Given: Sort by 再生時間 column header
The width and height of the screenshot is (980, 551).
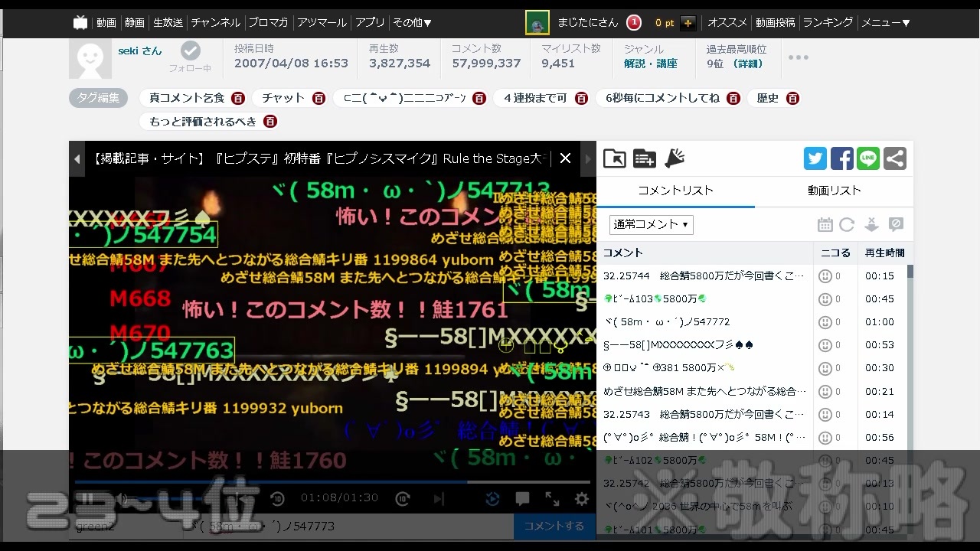Looking at the screenshot, I should click(x=884, y=253).
